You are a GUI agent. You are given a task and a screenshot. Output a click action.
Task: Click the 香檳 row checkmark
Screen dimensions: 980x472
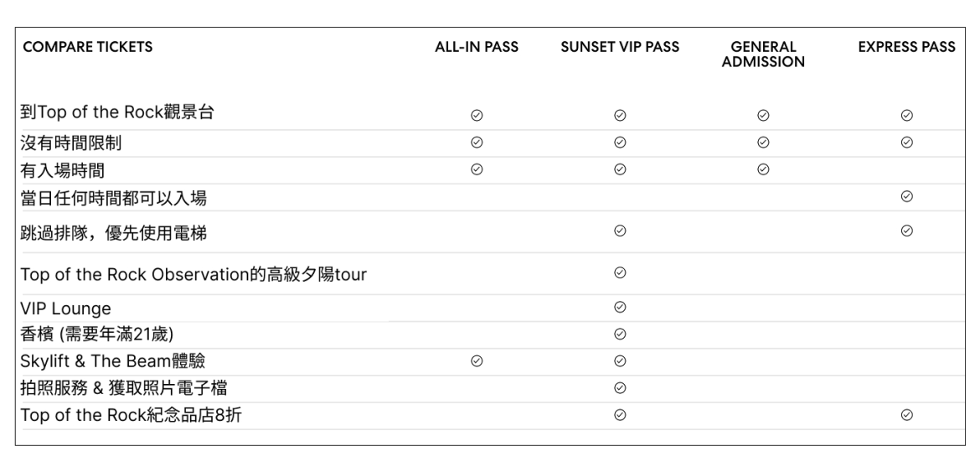[620, 334]
